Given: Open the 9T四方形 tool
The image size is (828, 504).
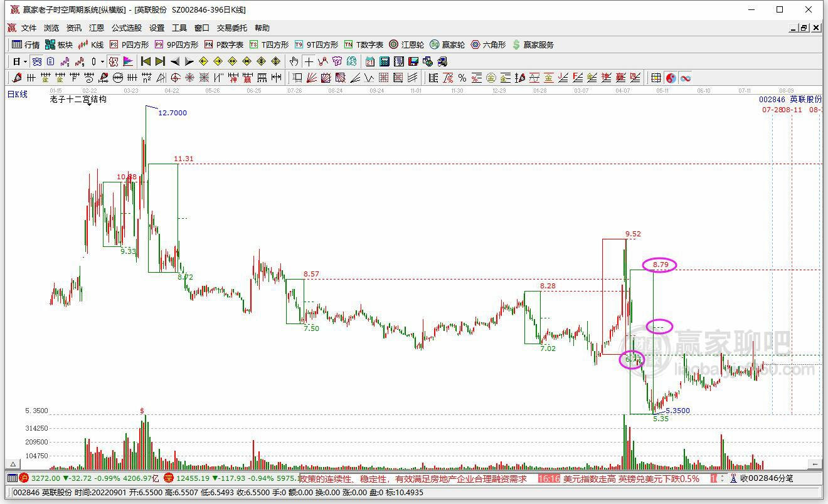Looking at the screenshot, I should pos(316,45).
